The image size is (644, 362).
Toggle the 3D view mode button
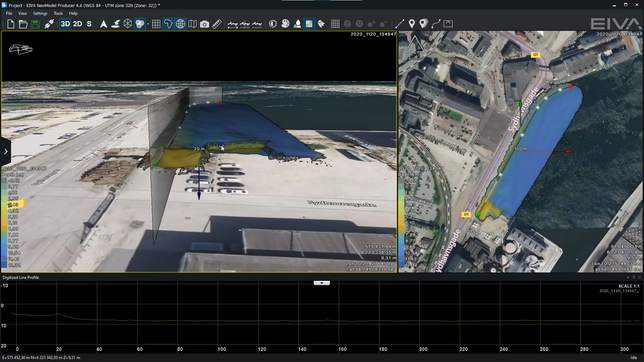point(65,24)
